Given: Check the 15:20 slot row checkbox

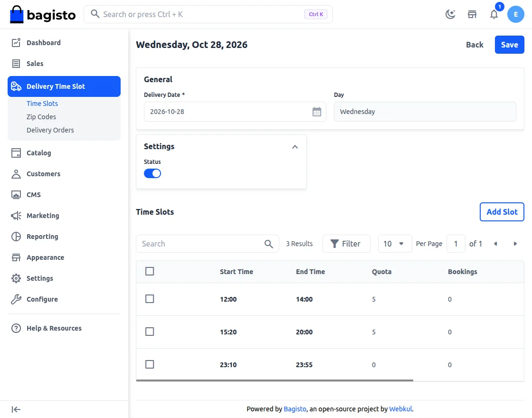Looking at the screenshot, I should point(150,332).
